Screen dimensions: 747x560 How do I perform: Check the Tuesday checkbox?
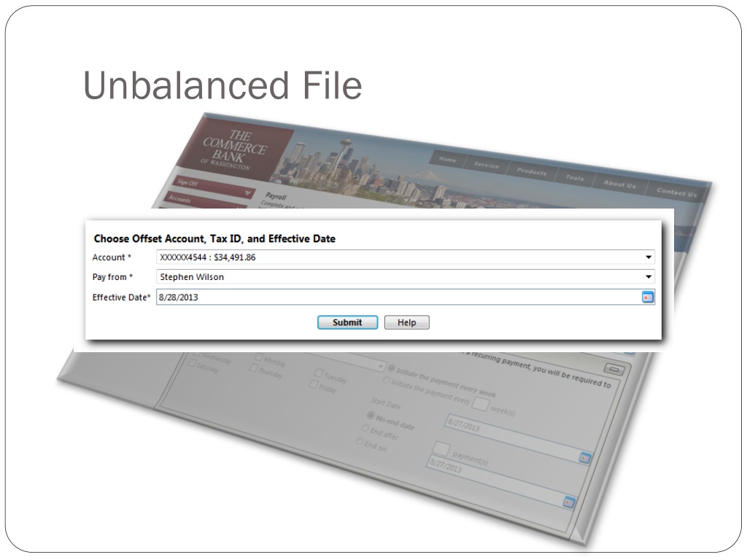click(x=319, y=373)
